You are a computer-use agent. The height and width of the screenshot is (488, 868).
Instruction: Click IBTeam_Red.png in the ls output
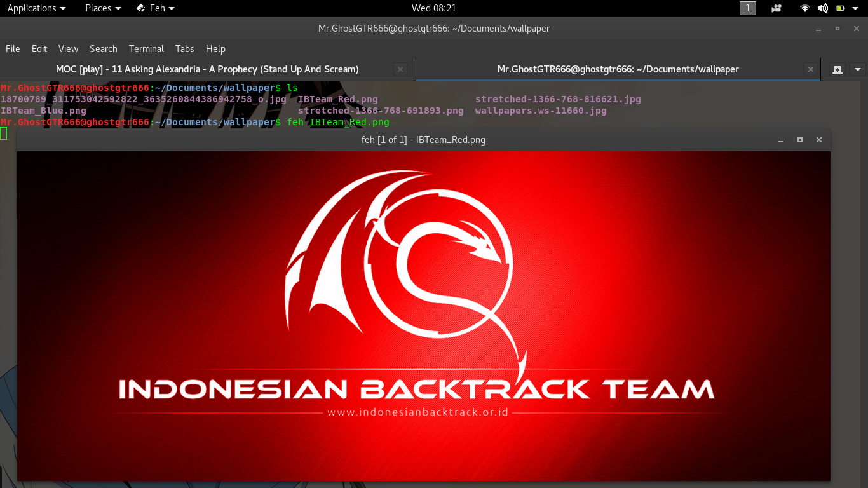[338, 99]
